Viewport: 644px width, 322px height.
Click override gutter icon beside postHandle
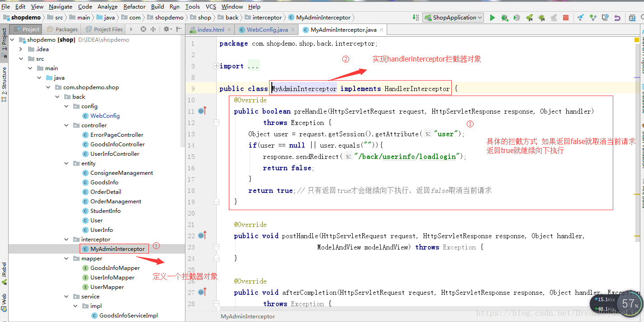(202, 235)
